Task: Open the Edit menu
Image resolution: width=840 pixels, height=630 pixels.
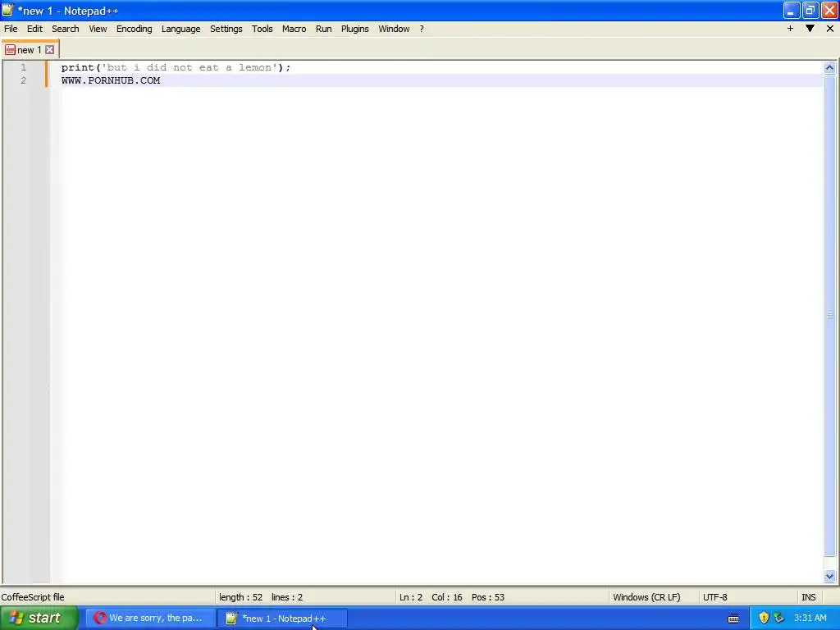Action: 34,29
